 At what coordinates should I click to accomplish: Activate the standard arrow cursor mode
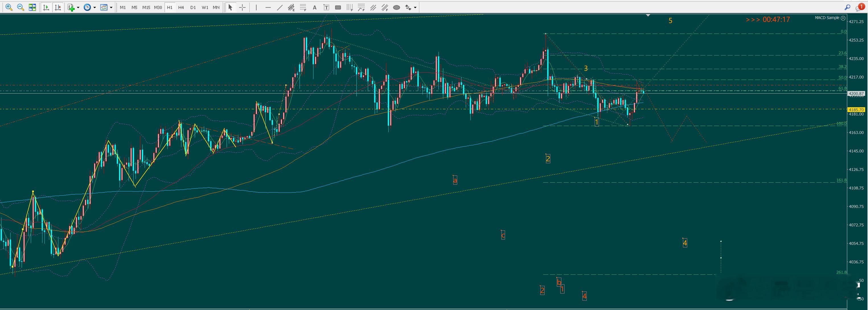point(231,7)
